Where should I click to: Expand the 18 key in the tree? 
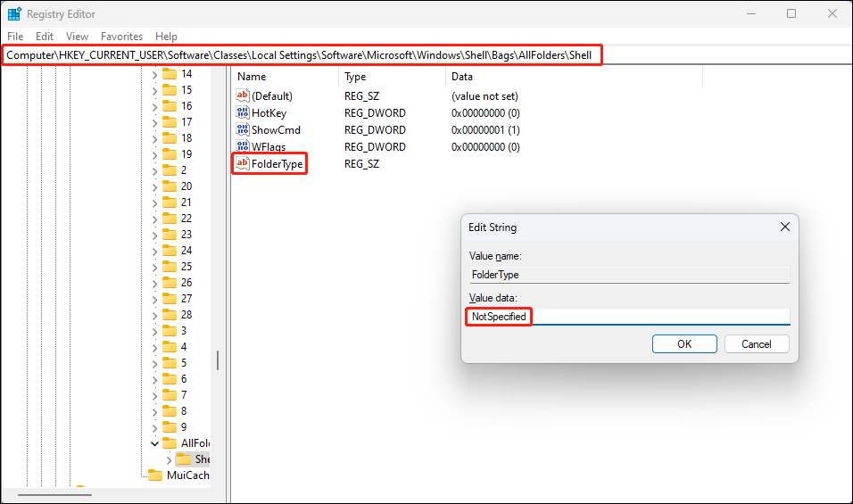[x=154, y=138]
